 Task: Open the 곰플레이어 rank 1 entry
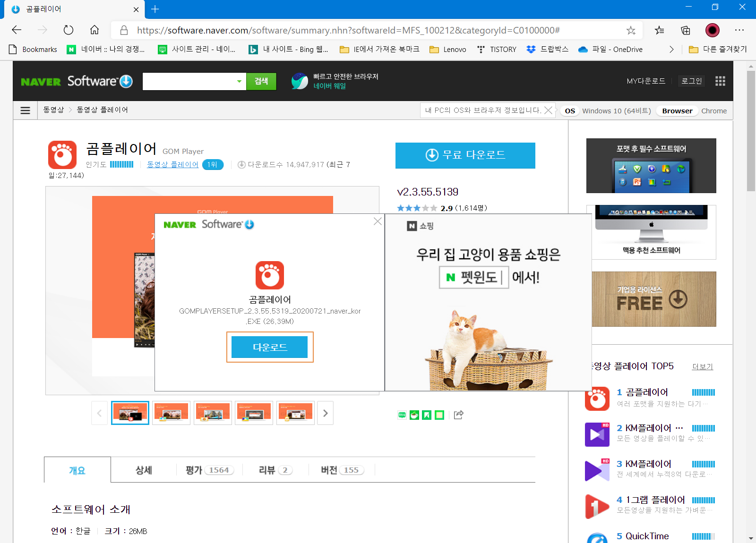point(650,398)
